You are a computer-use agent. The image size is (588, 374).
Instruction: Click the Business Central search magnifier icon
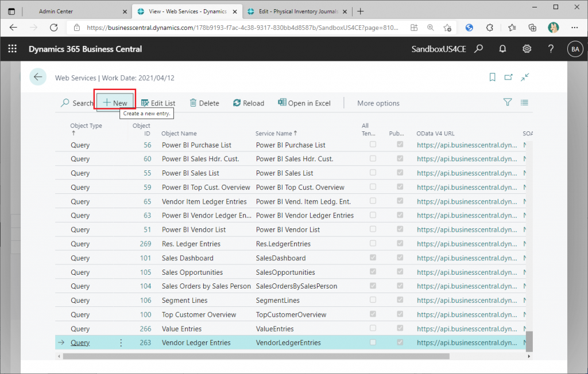tap(478, 49)
